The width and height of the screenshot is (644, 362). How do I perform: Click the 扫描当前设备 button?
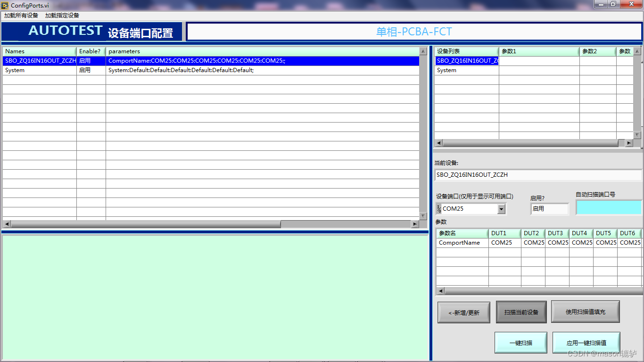pos(521,312)
